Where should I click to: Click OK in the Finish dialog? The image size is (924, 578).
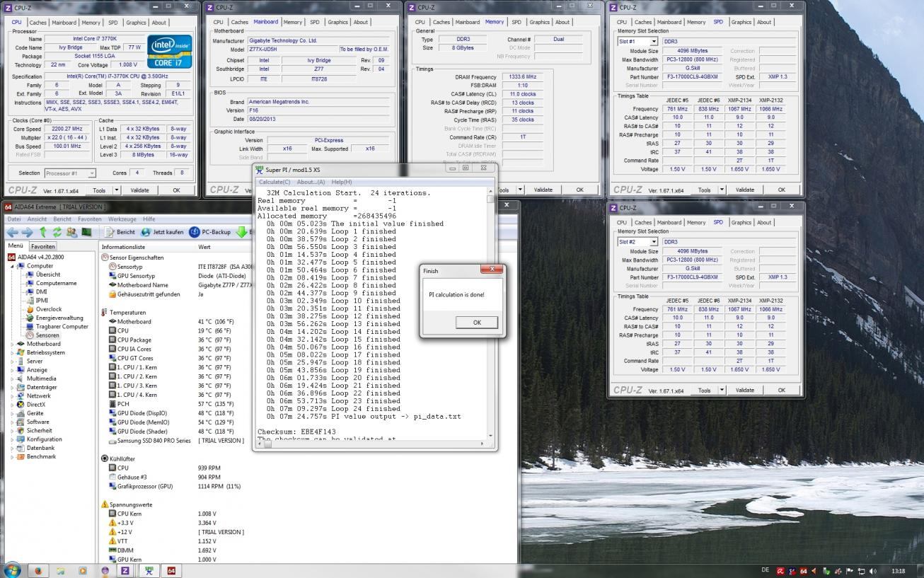click(x=477, y=322)
